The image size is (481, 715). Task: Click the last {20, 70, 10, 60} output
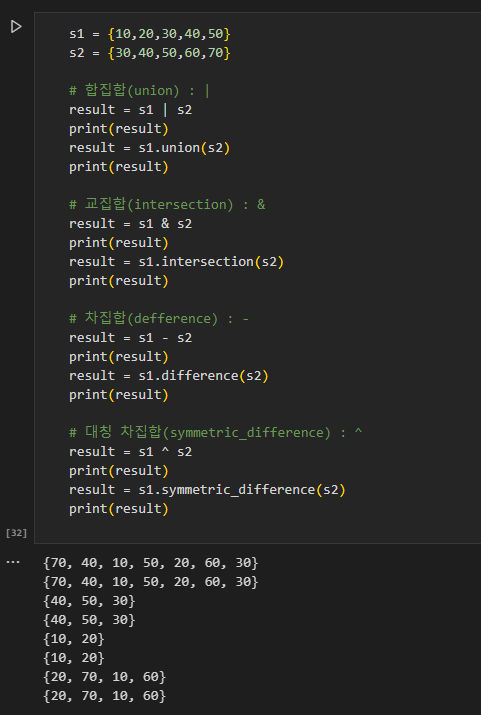click(x=104, y=696)
